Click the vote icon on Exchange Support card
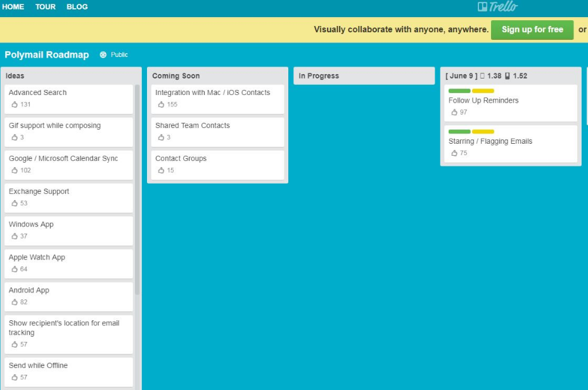This screenshot has height=390, width=588. [x=15, y=203]
